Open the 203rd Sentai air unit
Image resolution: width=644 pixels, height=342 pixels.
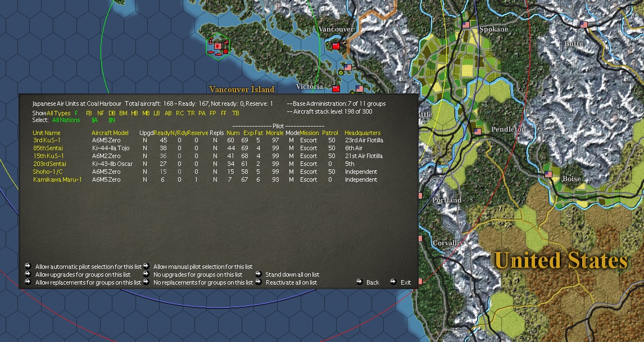49,164
